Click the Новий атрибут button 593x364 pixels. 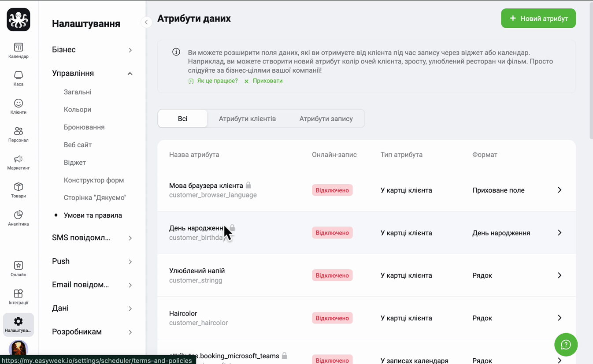coord(538,19)
